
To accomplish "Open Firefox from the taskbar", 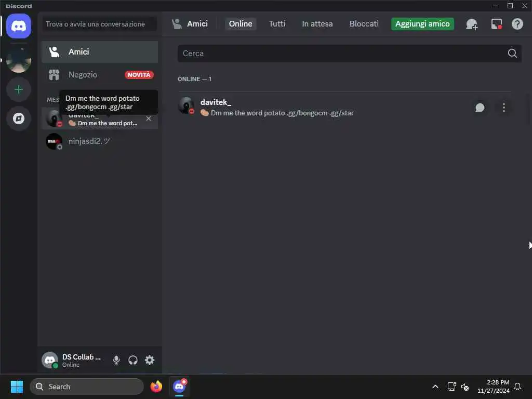I will pyautogui.click(x=156, y=387).
